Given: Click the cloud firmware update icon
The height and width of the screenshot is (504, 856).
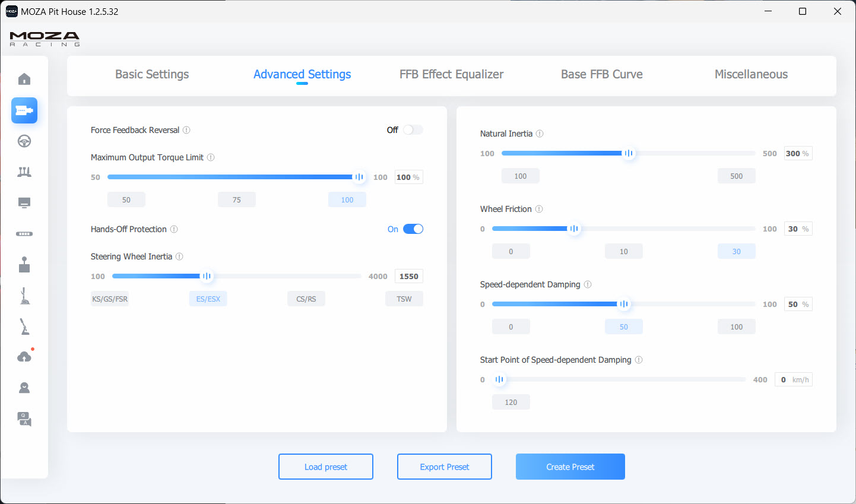Looking at the screenshot, I should pyautogui.click(x=24, y=357).
